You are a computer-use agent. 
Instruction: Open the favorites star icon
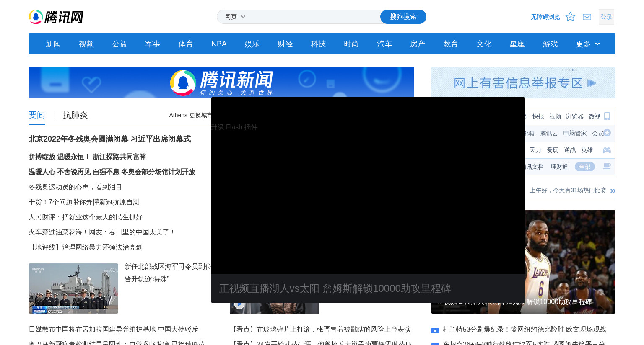tap(570, 17)
